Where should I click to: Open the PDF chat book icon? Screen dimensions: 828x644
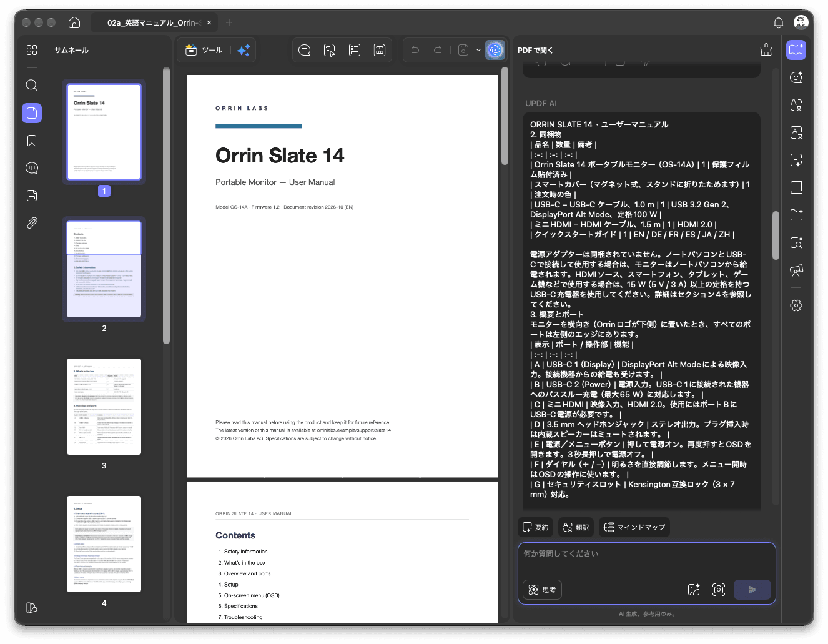796,50
